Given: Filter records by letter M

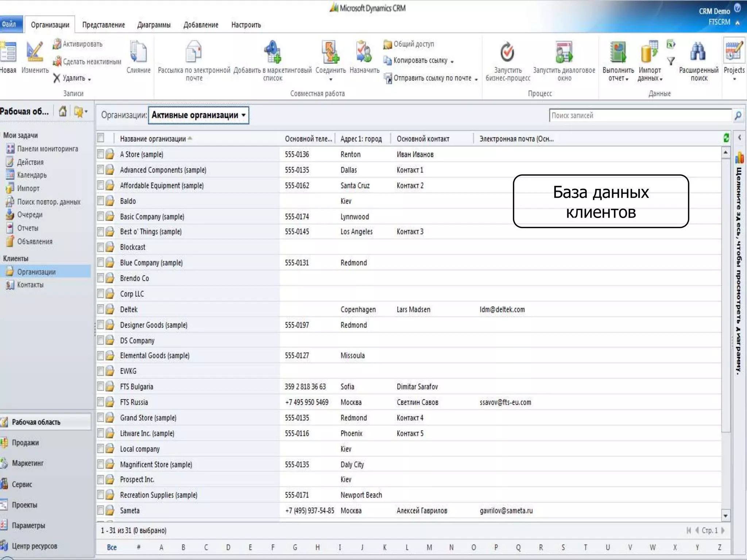Looking at the screenshot, I should (x=429, y=547).
